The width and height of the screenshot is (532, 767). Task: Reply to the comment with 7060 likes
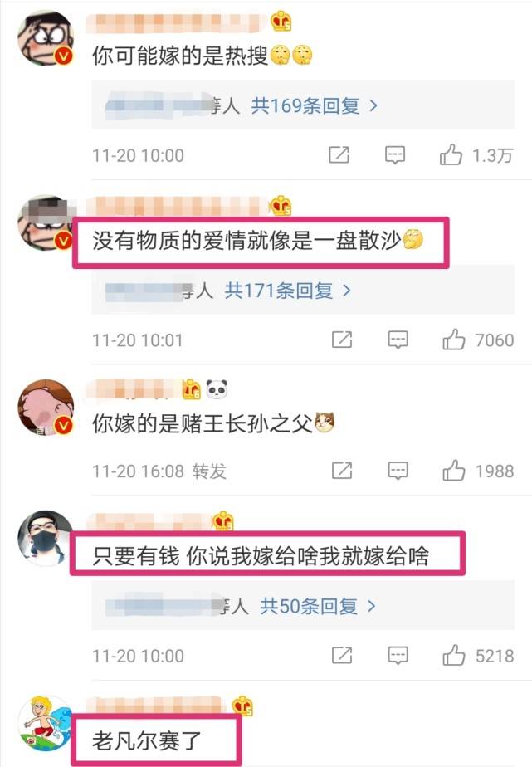point(398,340)
